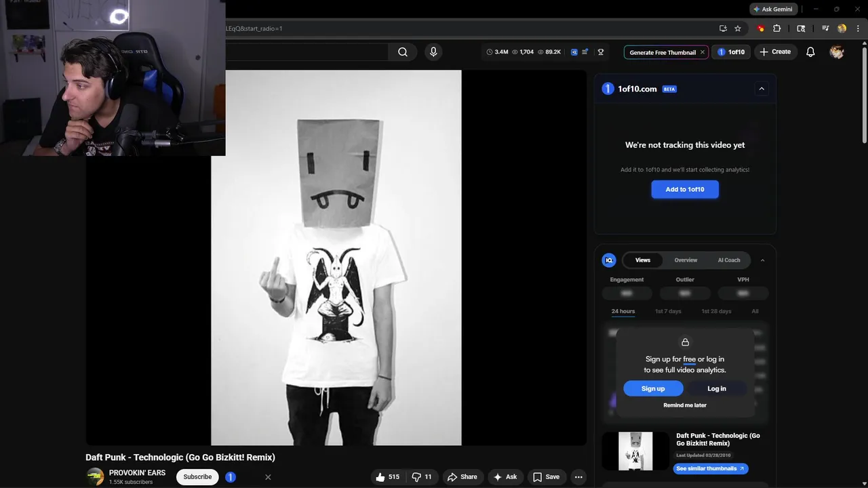Image resolution: width=868 pixels, height=488 pixels.
Task: Open the PROVOKIN' EARS channel name
Action: tap(137, 473)
